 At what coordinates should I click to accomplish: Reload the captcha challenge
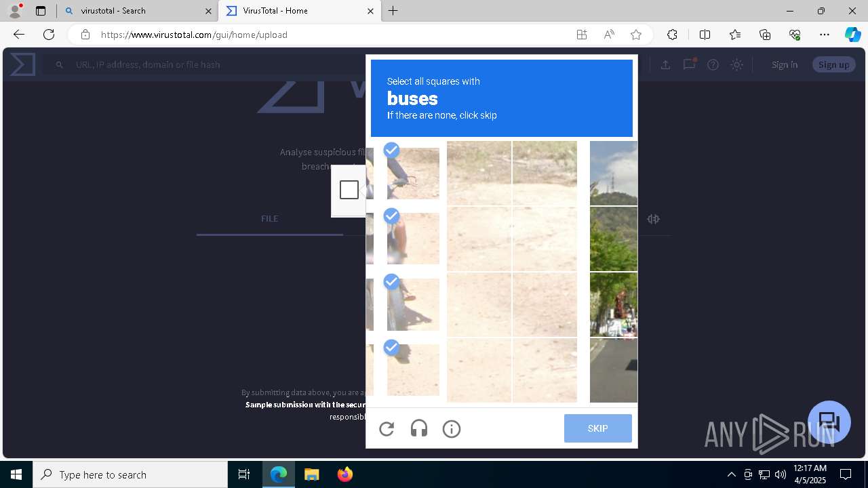[x=387, y=429]
